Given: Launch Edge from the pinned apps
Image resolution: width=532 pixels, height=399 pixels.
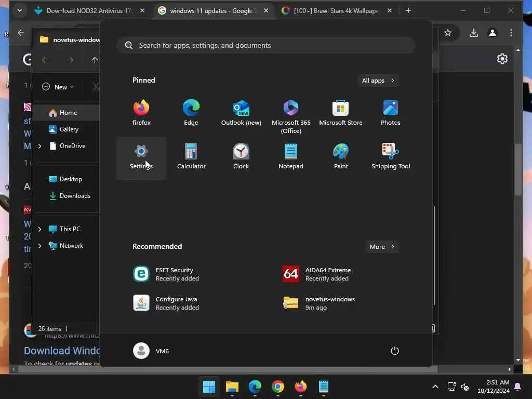Looking at the screenshot, I should 191,113.
